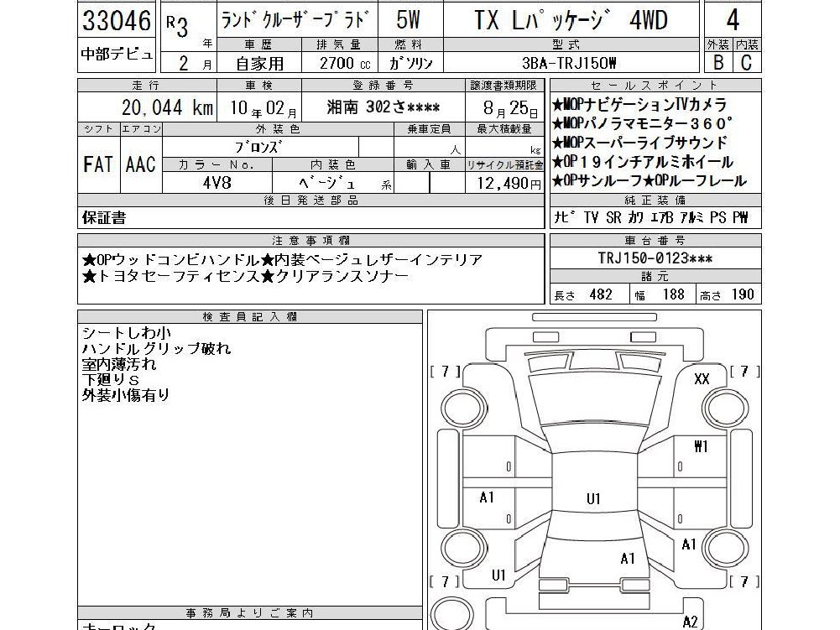Click the 事務局よりご案内 section header
The image size is (840, 630).
pyautogui.click(x=249, y=613)
